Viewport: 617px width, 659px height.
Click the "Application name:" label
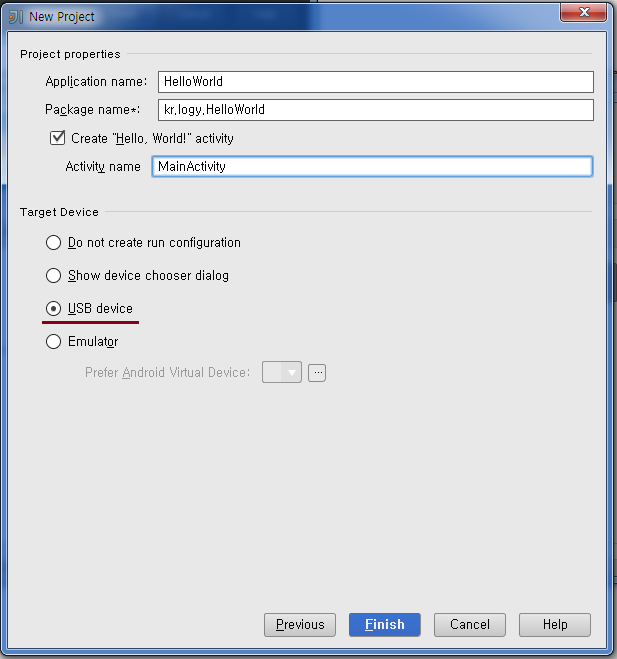(x=96, y=82)
